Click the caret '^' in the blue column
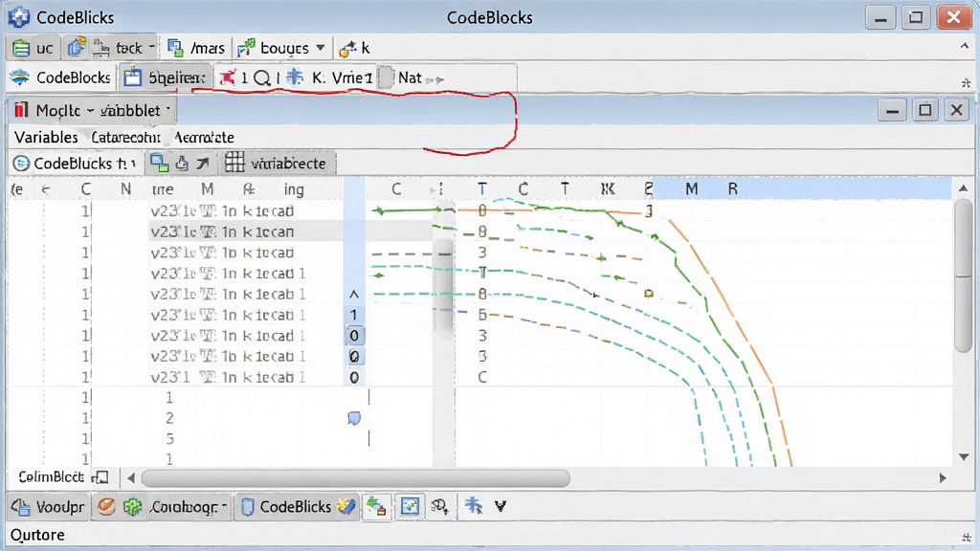 [x=354, y=294]
